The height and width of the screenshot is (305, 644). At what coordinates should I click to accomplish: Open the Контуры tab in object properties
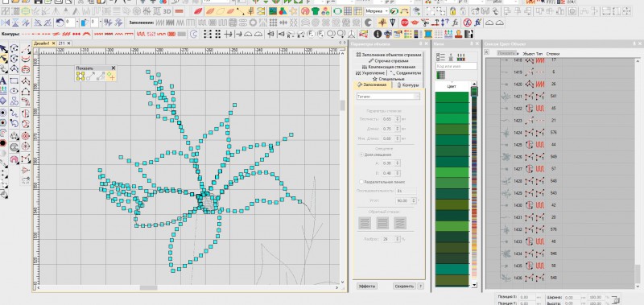click(x=407, y=85)
